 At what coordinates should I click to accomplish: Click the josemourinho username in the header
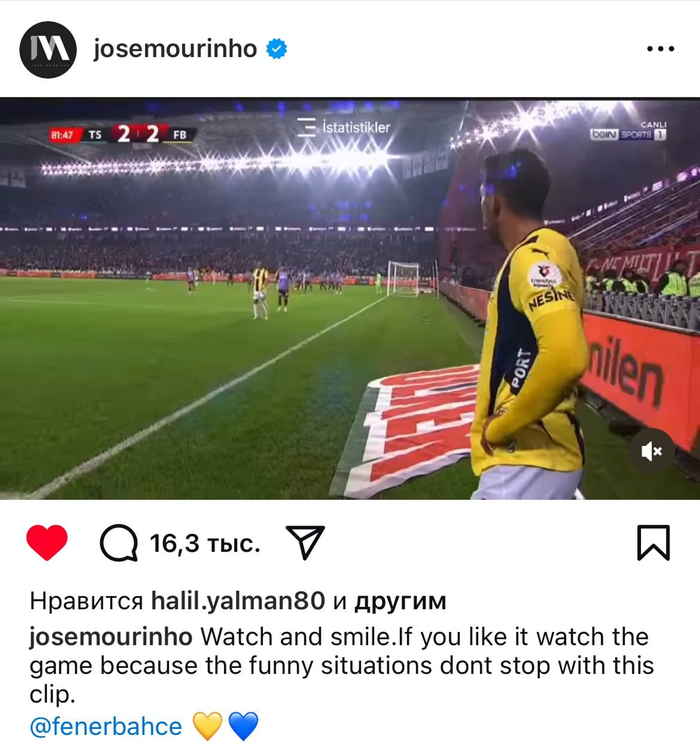pyautogui.click(x=175, y=49)
